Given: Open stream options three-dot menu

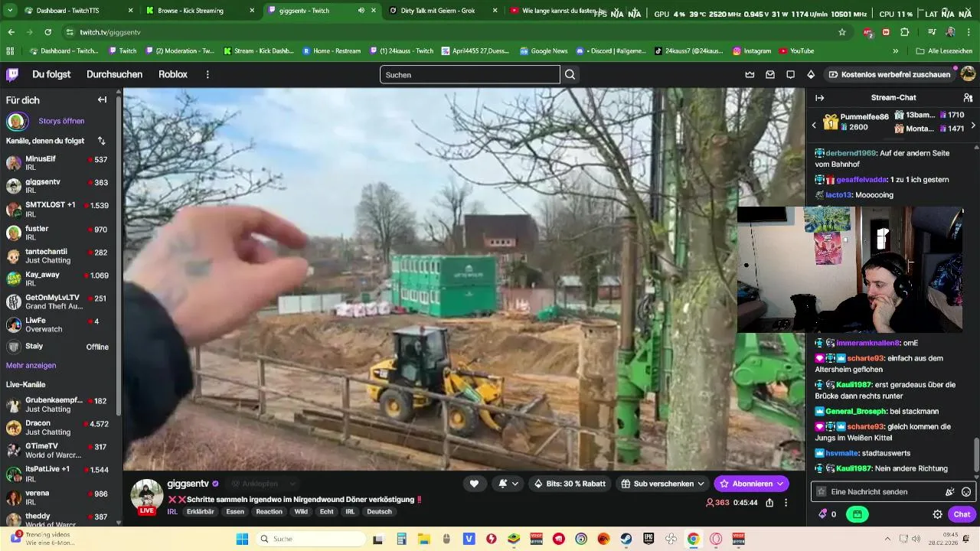Looking at the screenshot, I should (786, 503).
